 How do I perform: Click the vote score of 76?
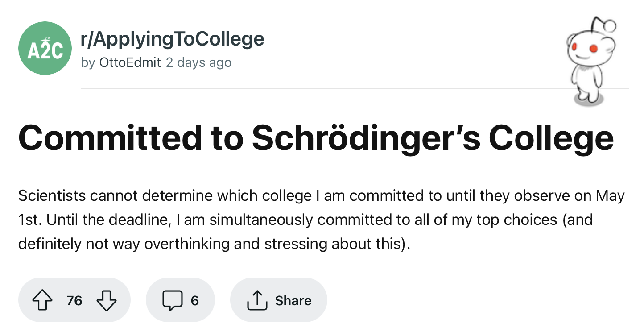tap(74, 300)
